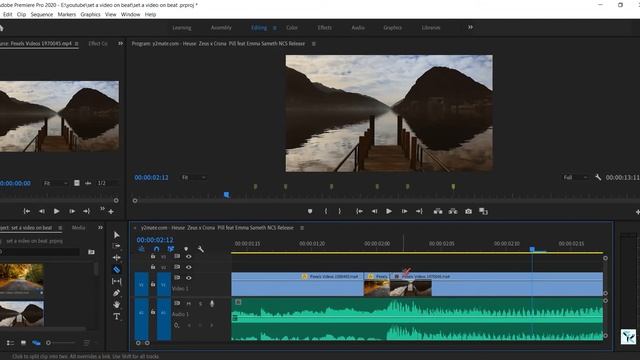Step forward one frame in Program monitor

tap(404, 211)
